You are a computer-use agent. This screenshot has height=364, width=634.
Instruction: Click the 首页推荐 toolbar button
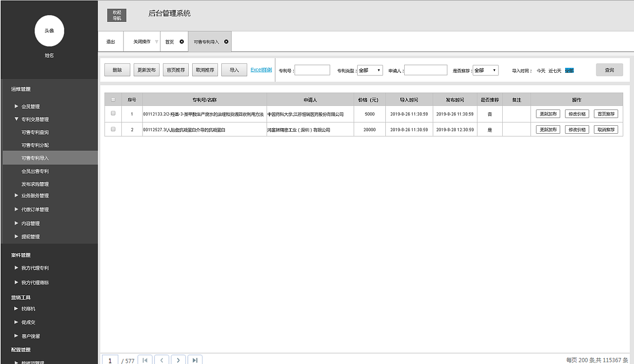(176, 70)
